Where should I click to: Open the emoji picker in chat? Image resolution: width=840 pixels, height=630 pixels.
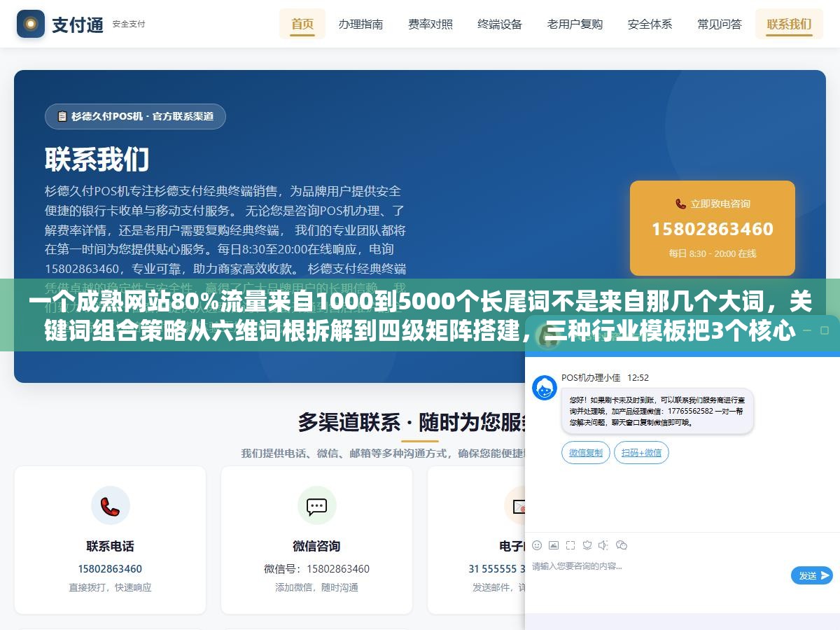[537, 545]
